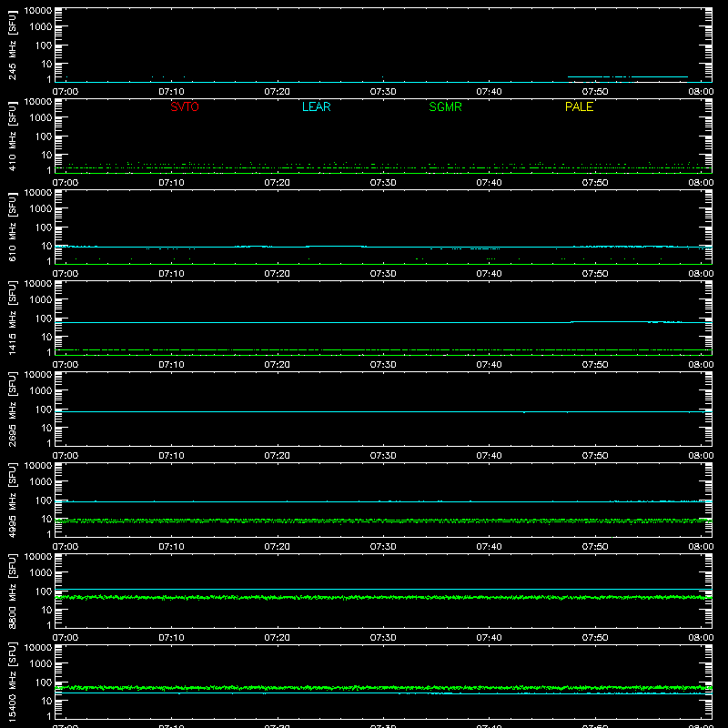Click the 100 y-axis label of 610 MHz plot
The height and width of the screenshot is (728, 728).
point(44,227)
